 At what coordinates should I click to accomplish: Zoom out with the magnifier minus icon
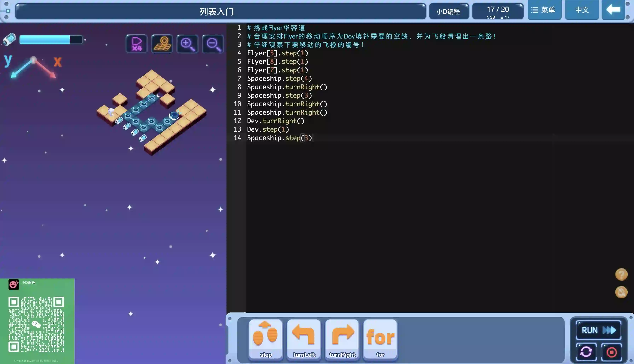(x=213, y=44)
